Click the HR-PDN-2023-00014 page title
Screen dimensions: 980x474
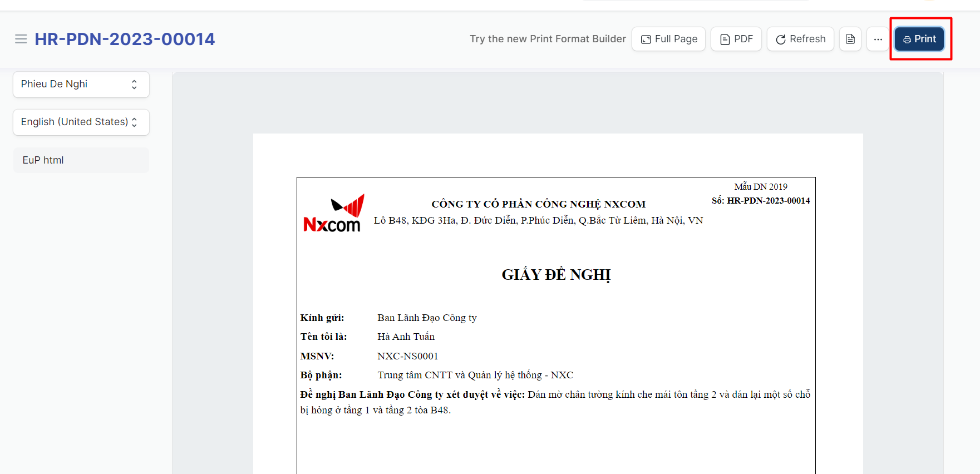coord(125,39)
